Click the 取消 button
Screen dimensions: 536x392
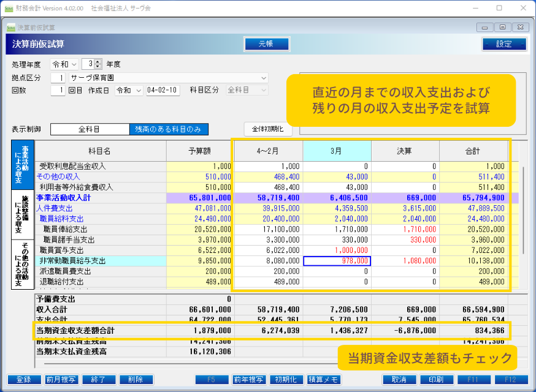tap(399, 380)
